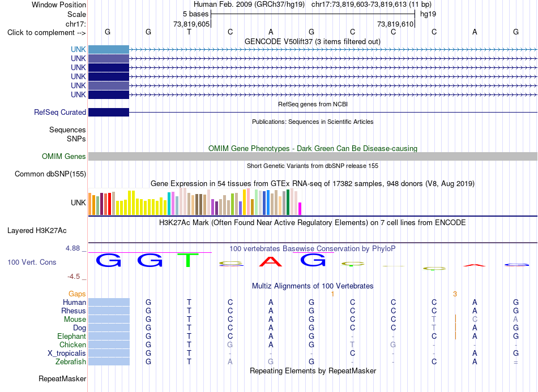Click the orange "Gaps" row label
Viewport: 538px width, 392px height.
click(x=77, y=294)
